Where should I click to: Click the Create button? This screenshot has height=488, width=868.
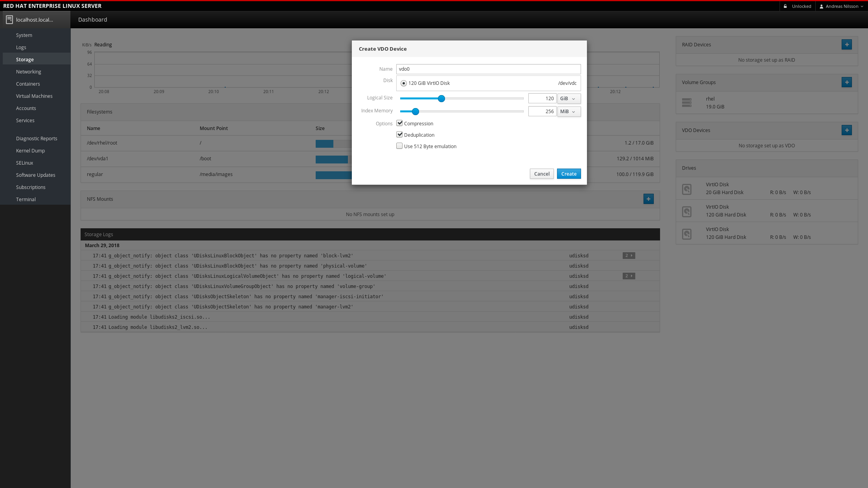[x=568, y=174]
